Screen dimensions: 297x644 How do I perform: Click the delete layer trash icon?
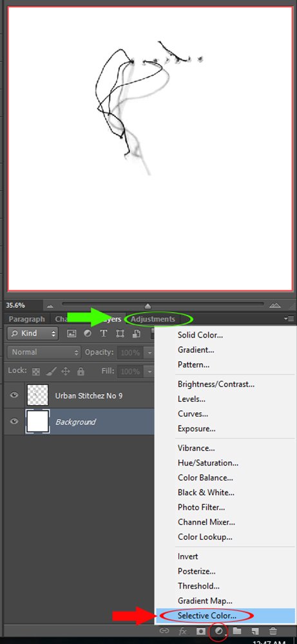[x=273, y=631]
